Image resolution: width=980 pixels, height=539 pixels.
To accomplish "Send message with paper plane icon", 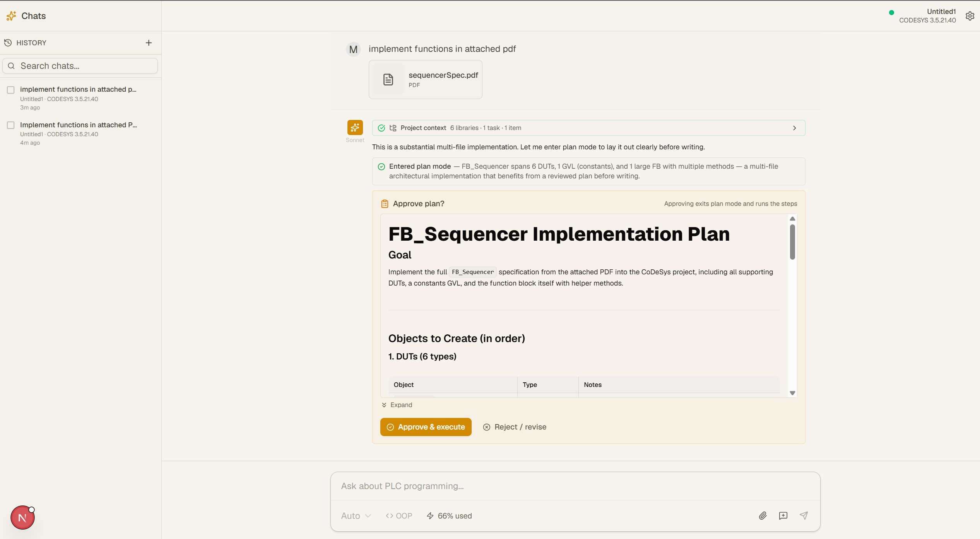I will tap(804, 515).
